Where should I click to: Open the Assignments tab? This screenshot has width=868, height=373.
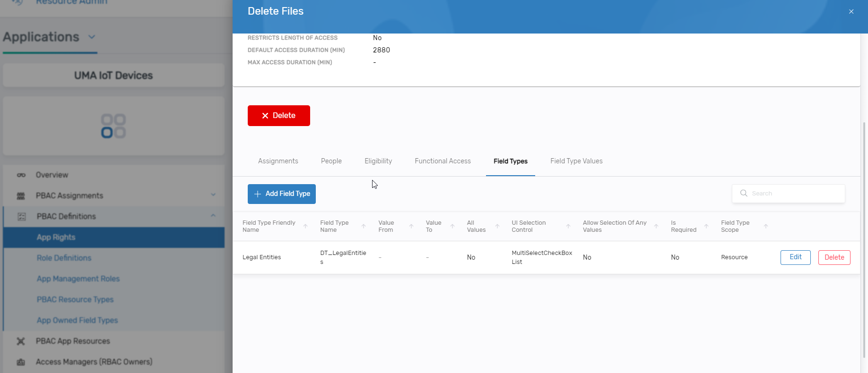click(278, 161)
